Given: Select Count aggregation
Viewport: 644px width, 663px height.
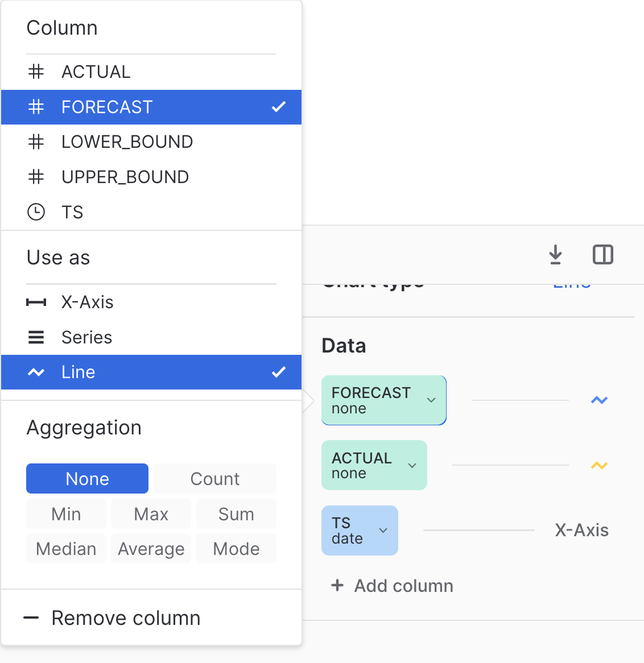Looking at the screenshot, I should tap(214, 478).
